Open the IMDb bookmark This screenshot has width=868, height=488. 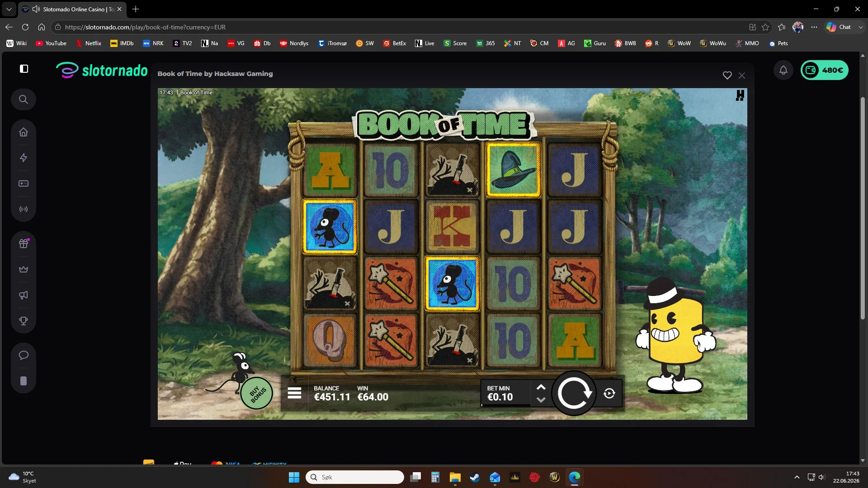point(122,43)
